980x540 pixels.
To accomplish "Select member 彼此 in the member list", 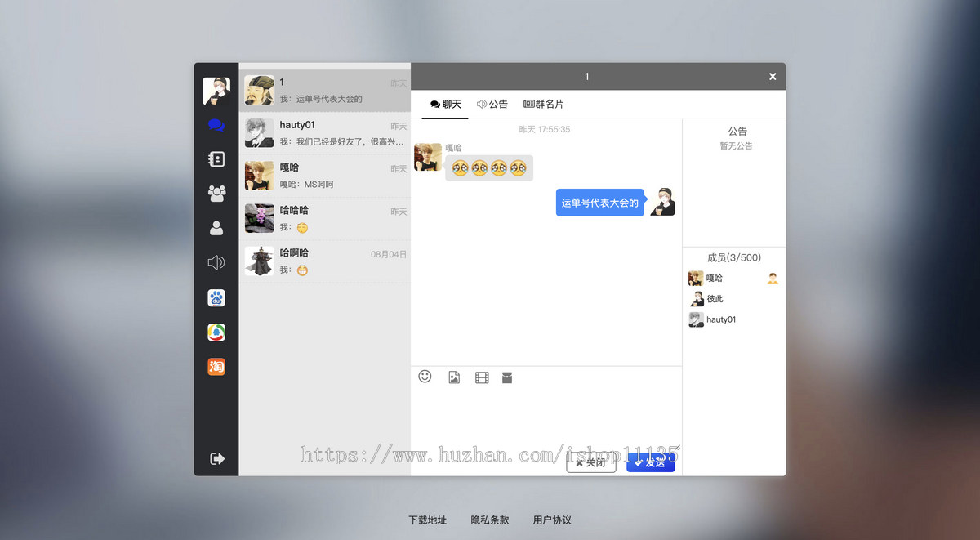I will [733, 299].
